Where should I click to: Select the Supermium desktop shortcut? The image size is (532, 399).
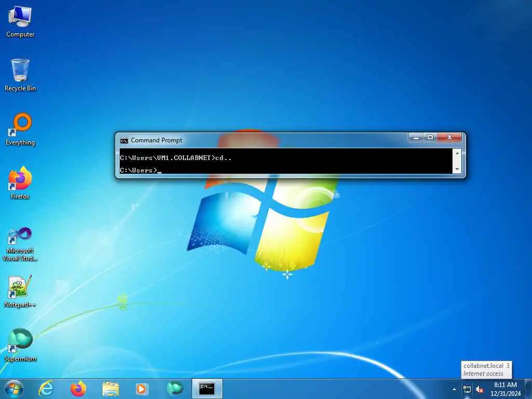pos(20,345)
